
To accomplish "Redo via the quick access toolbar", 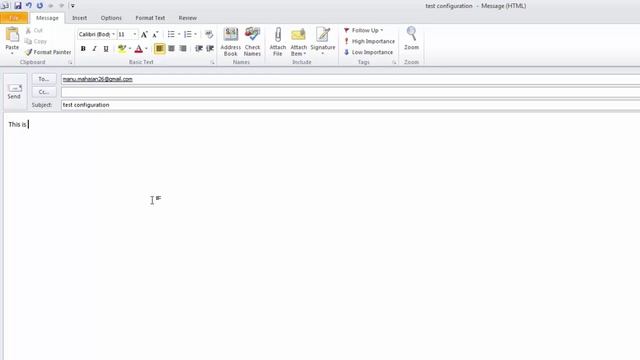I will click(x=40, y=6).
